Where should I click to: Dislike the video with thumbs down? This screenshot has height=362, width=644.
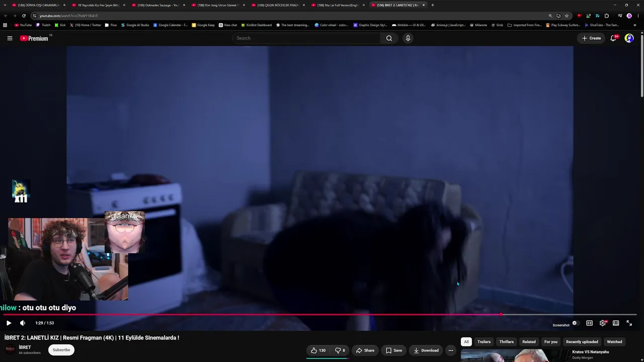point(340,350)
